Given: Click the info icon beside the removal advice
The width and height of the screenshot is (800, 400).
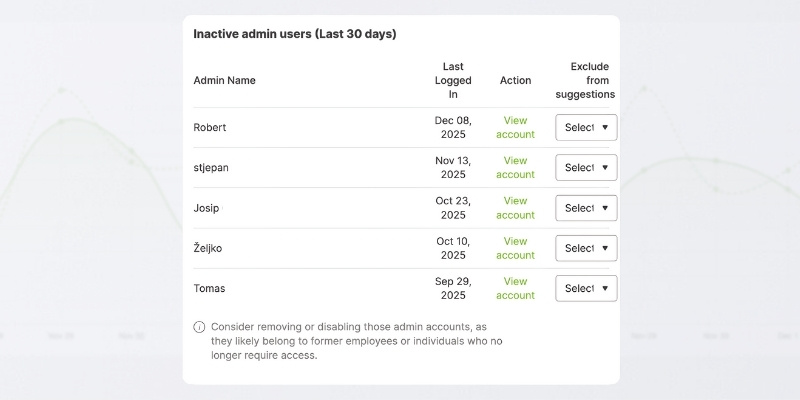Looking at the screenshot, I should coord(200,327).
